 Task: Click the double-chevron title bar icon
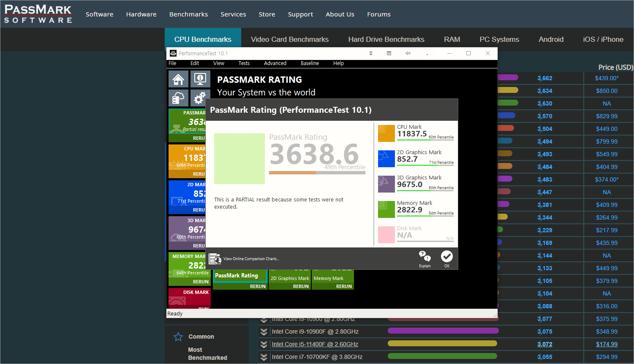pos(371,53)
